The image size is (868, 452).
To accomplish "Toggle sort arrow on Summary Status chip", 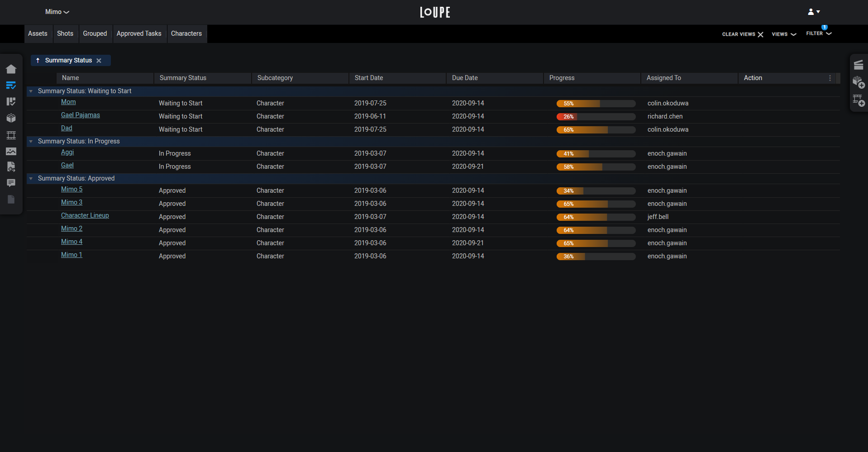I will coord(38,60).
